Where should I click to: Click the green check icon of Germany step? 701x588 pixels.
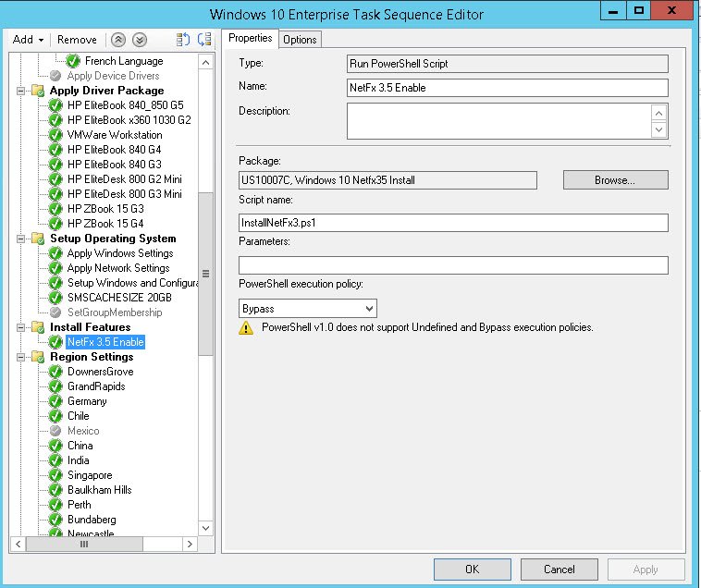(x=55, y=401)
